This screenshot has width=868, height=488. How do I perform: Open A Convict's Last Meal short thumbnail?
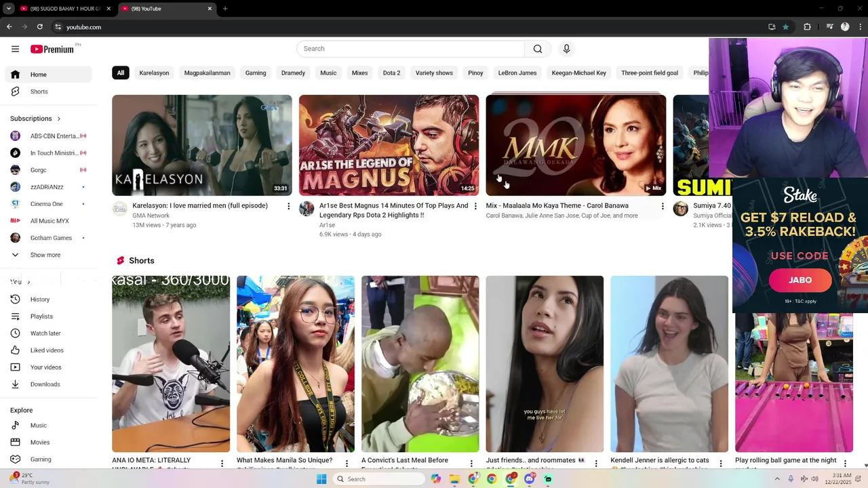point(420,364)
